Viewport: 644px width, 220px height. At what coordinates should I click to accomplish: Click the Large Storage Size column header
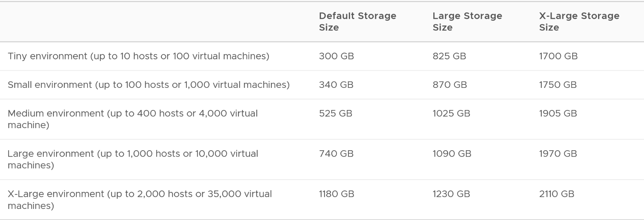click(x=467, y=21)
